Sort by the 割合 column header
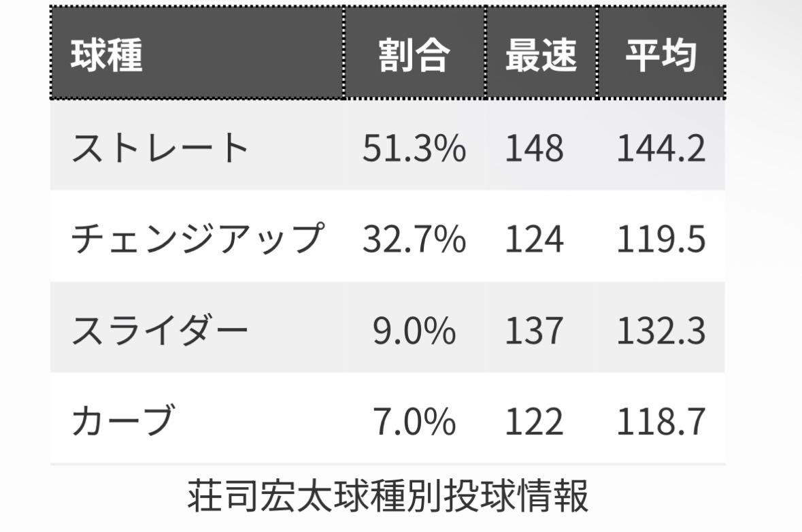The height and width of the screenshot is (532, 802). tap(414, 54)
